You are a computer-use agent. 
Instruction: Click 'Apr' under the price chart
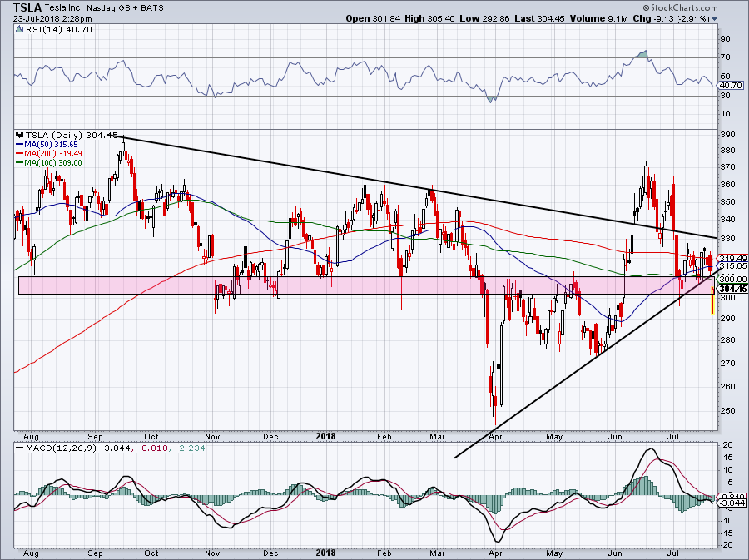[x=495, y=436]
